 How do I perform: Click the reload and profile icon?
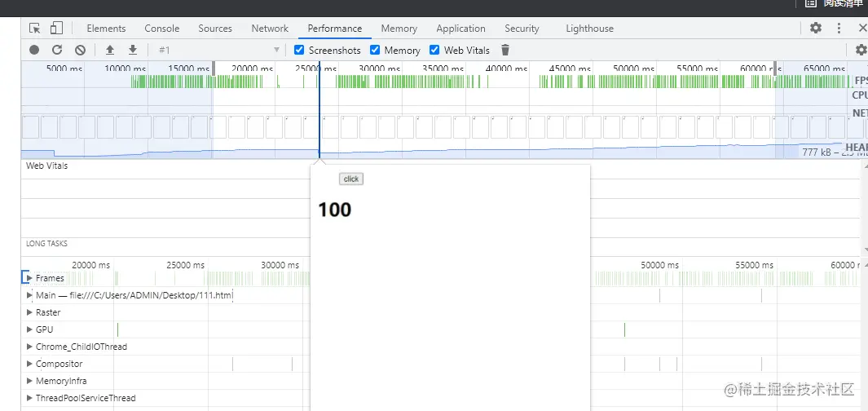(x=57, y=50)
